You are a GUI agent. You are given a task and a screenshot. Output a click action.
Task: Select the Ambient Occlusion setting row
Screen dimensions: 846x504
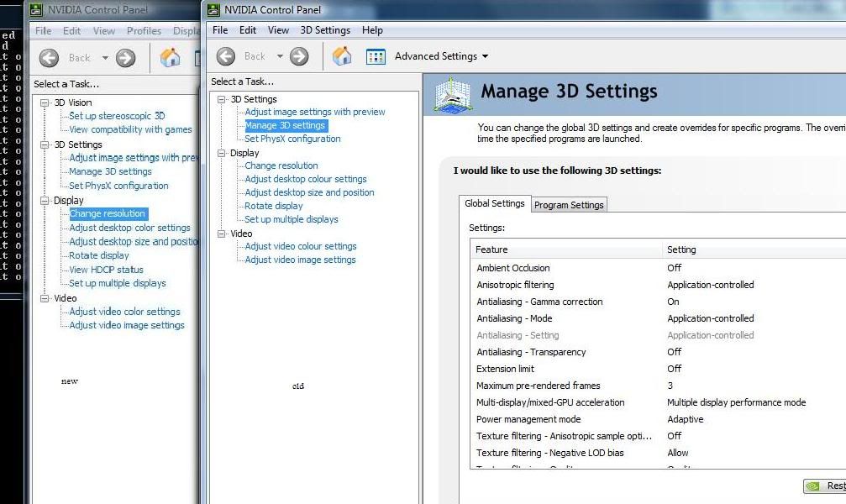click(x=512, y=268)
